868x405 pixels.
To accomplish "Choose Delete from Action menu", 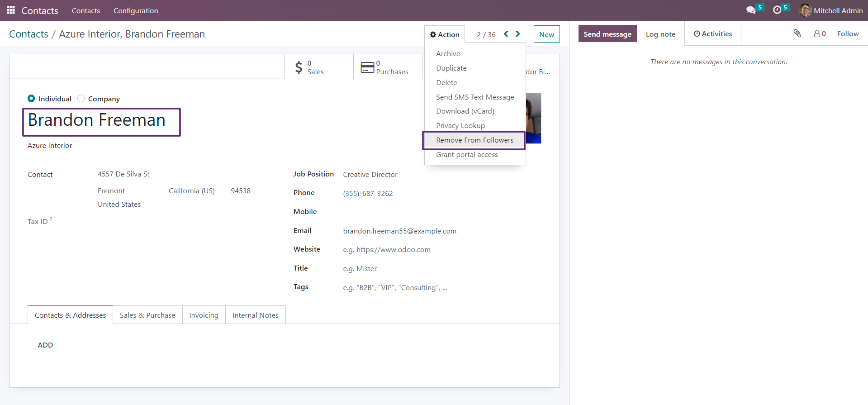I will click(475, 82).
